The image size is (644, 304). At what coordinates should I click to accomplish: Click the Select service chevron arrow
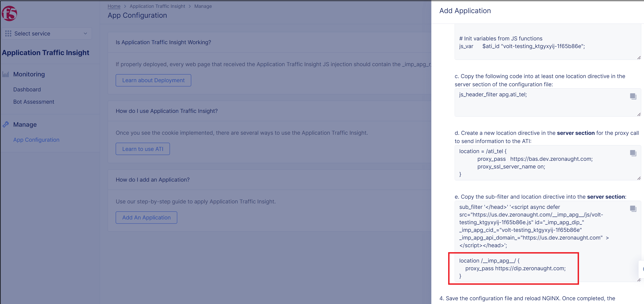(x=85, y=33)
